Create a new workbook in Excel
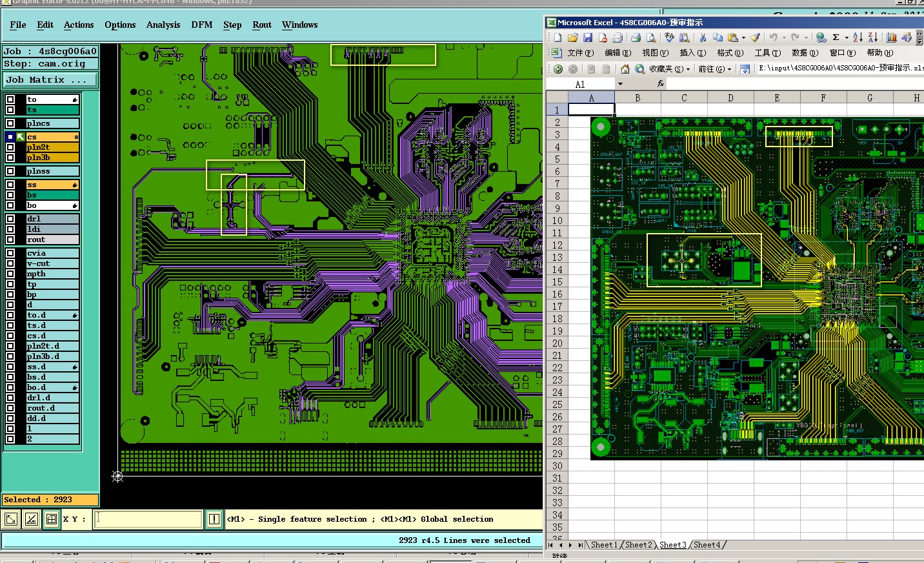924x563 pixels. (557, 38)
